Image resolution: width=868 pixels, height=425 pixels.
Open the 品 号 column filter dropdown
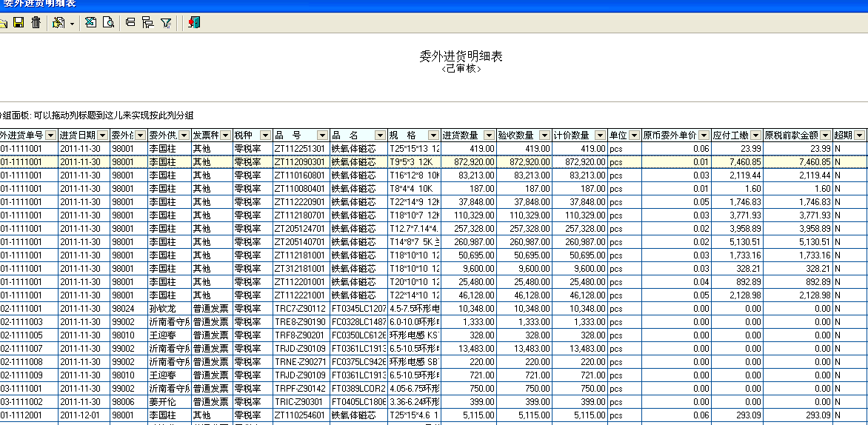coord(322,135)
